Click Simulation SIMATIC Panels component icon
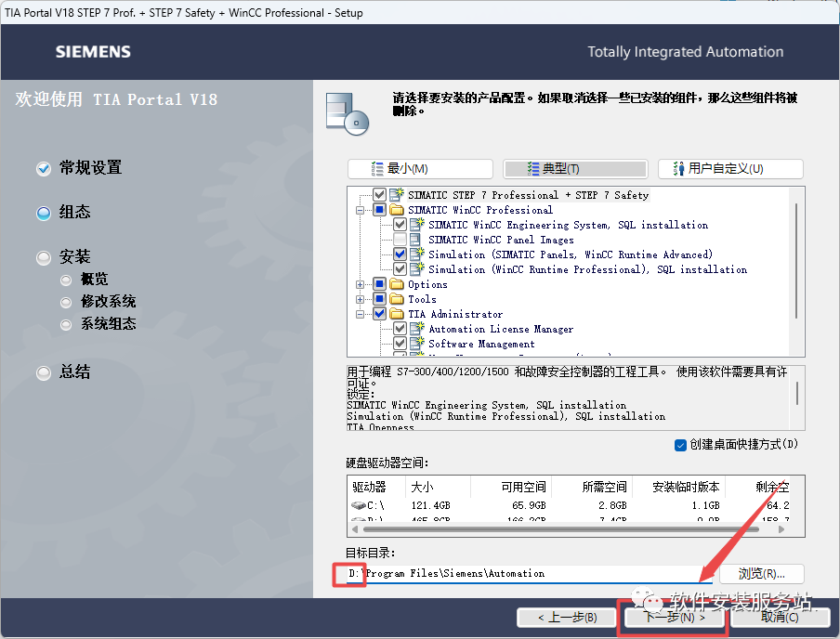Screen dimensions: 840x639 click(417, 254)
